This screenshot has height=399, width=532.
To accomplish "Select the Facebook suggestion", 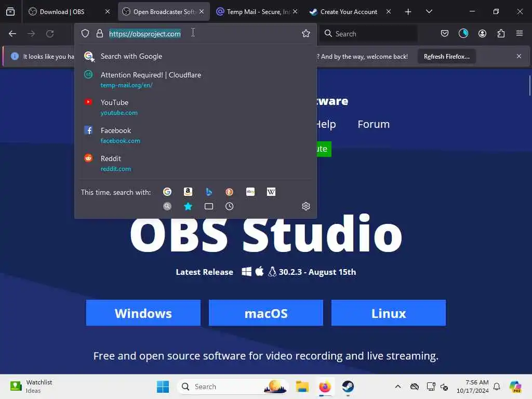I will tap(195, 135).
